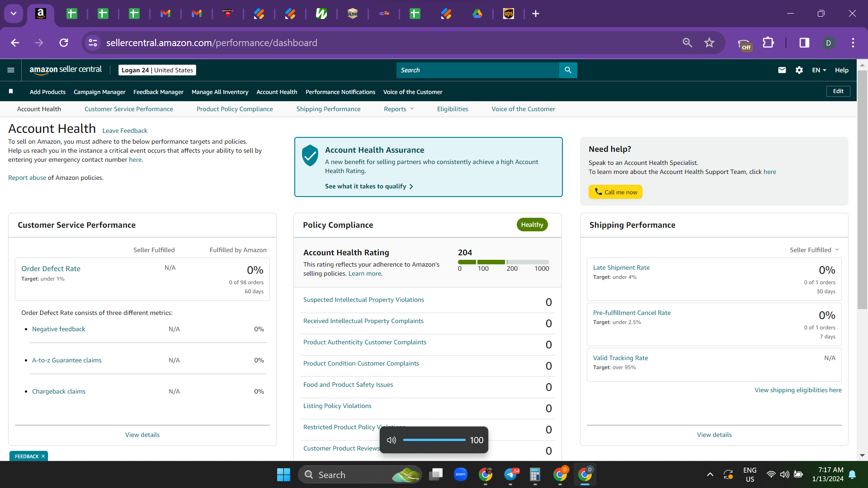
Task: Close the FEEDBACK tab widget
Action: pos(43,456)
